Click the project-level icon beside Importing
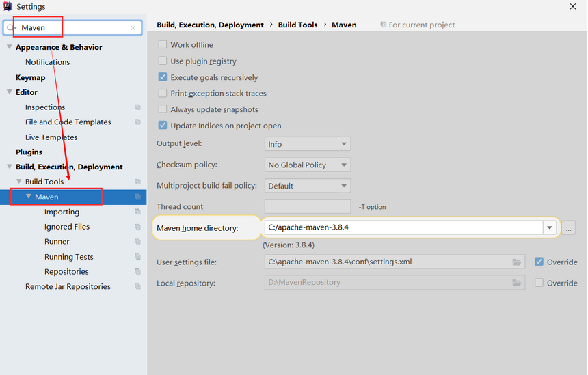The image size is (588, 375). [137, 212]
